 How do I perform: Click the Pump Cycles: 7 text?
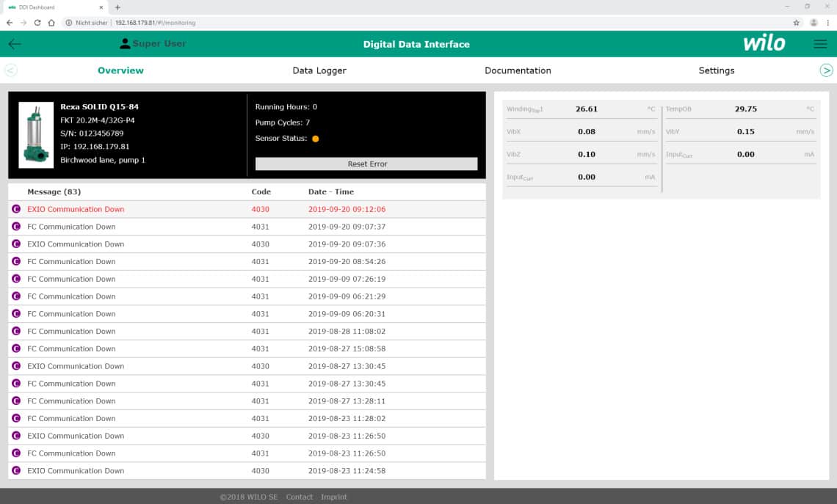point(283,123)
